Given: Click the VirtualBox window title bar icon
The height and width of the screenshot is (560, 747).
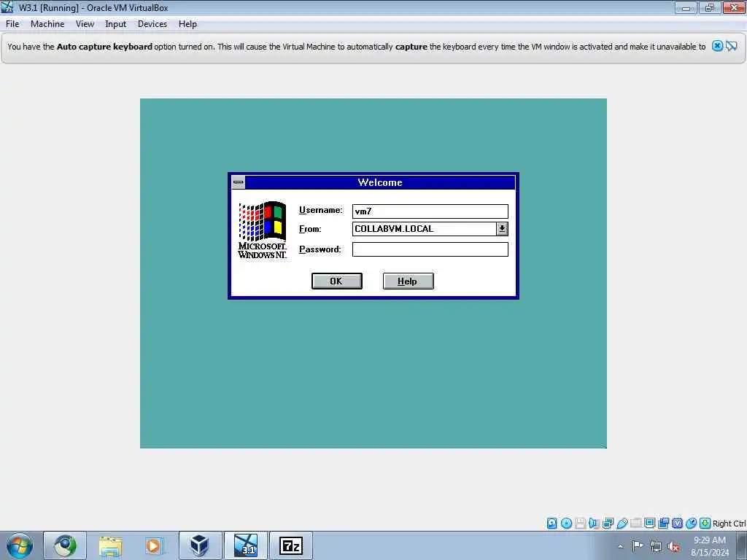Looking at the screenshot, I should tap(7, 7).
